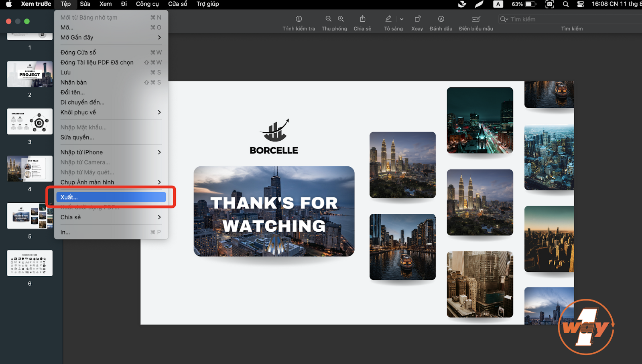
Task: Choose Đóng Tài liệu PDF Đã chọn
Action: [111, 62]
